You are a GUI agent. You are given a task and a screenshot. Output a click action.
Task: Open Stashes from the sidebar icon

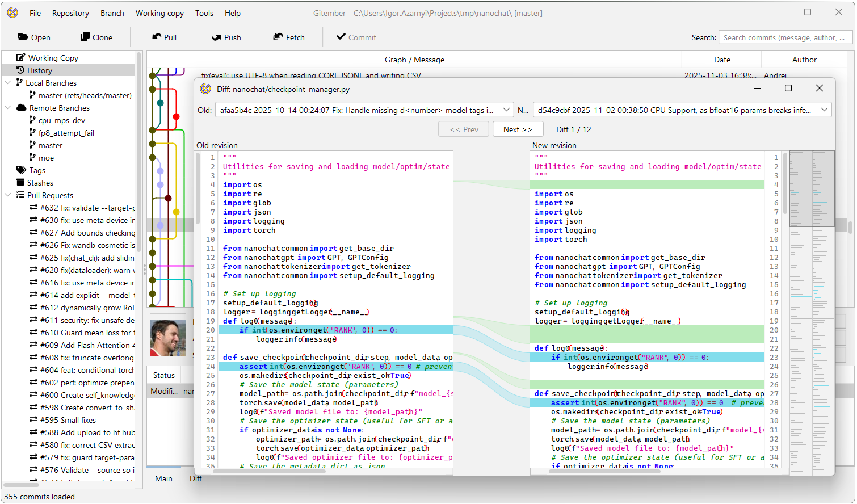point(21,183)
